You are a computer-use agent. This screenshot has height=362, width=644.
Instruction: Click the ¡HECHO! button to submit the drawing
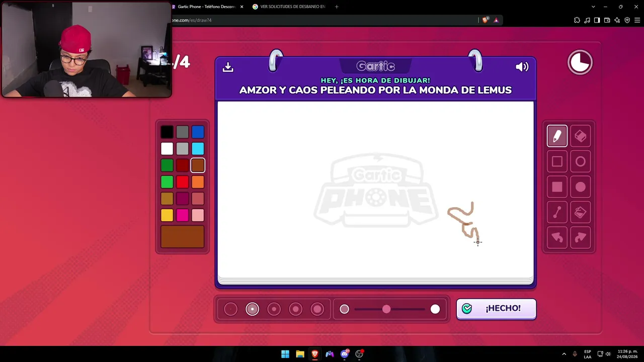point(496,309)
